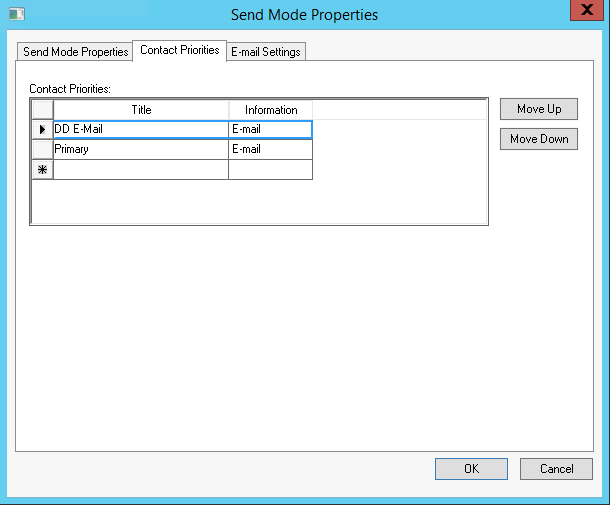
Task: Click the Information column header
Action: point(271,110)
